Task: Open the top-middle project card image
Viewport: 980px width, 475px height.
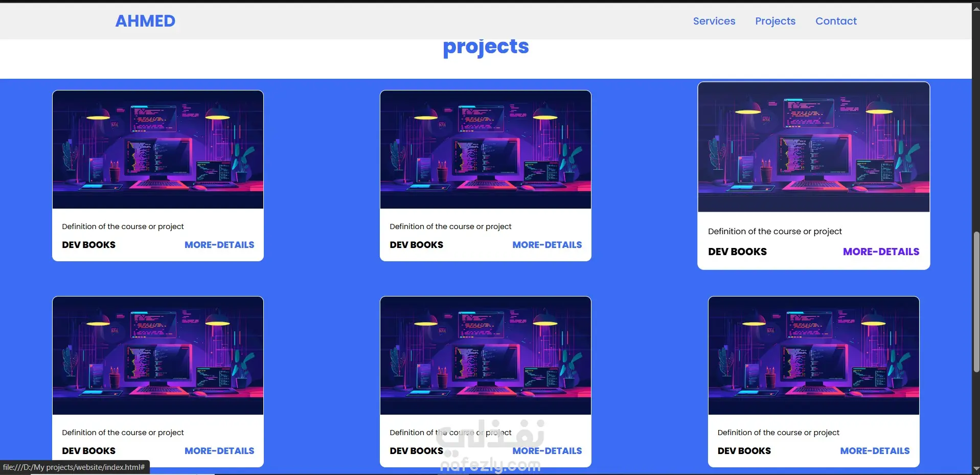Action: [x=486, y=150]
